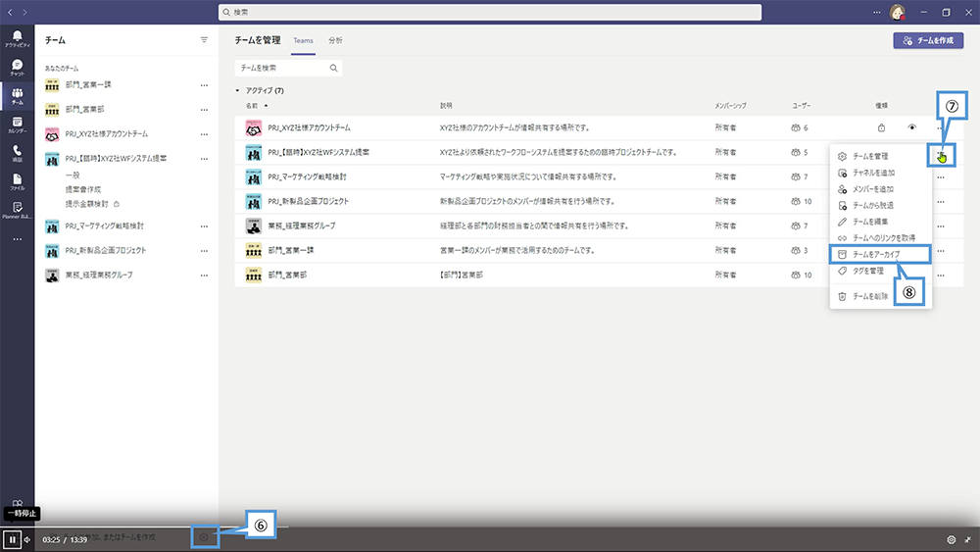This screenshot has height=552, width=980.
Task: Choose チームを管理 in context menu
Action: coord(881,156)
